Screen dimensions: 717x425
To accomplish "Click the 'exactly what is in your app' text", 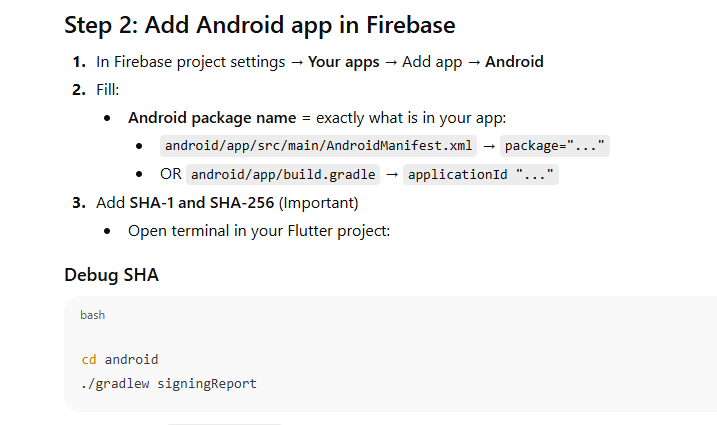I will coord(411,118).
